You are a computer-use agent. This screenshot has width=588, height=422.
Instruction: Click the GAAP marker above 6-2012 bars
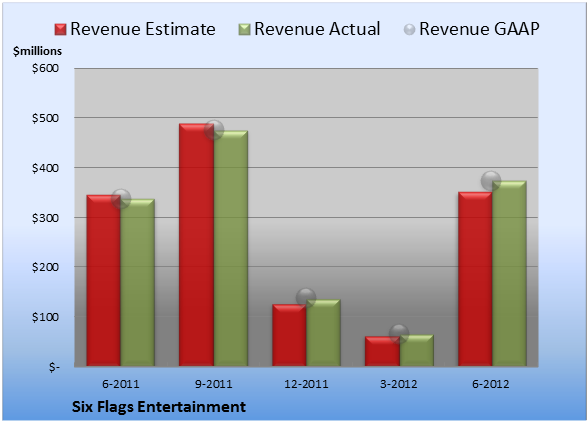491,181
